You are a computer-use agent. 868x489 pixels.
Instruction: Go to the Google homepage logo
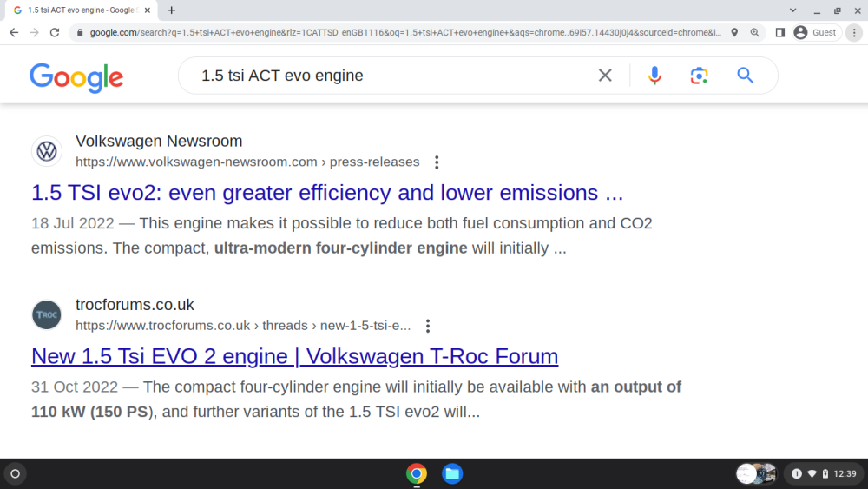tap(76, 77)
